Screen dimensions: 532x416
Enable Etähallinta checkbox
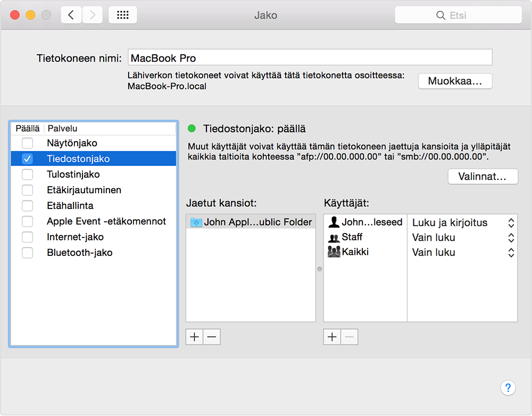pos(28,206)
